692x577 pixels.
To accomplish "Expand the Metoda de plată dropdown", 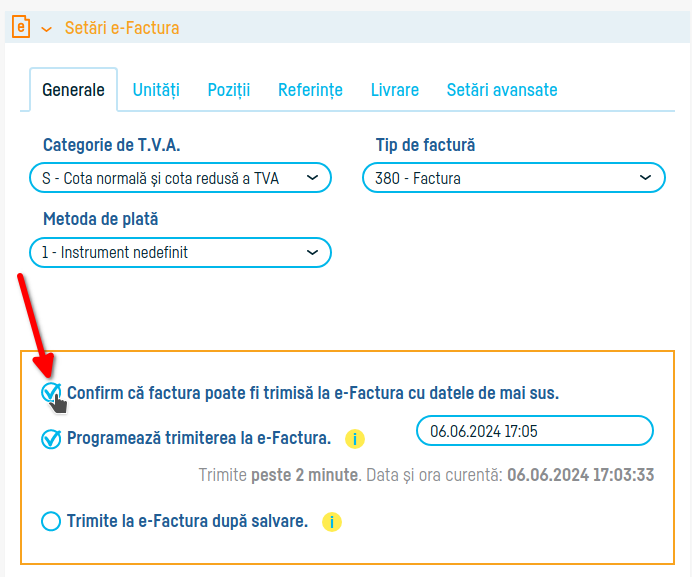I will coord(180,253).
